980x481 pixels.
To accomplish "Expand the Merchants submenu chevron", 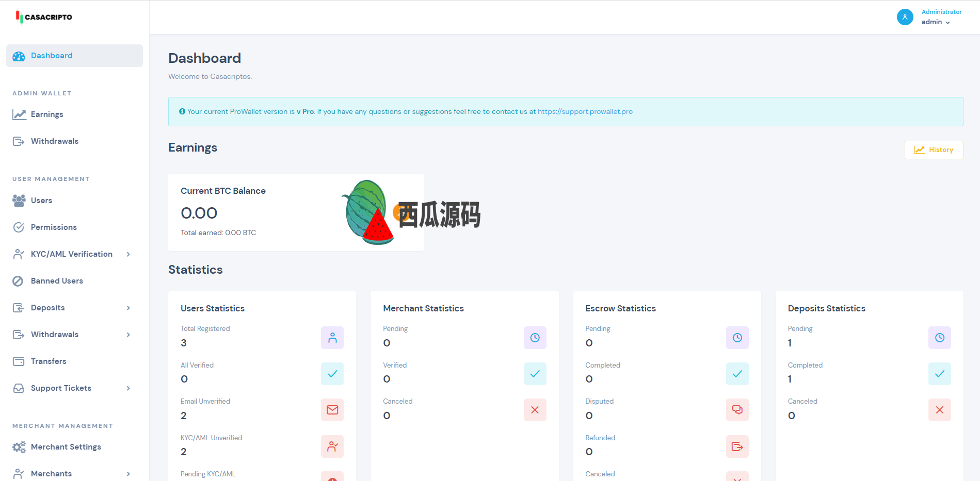I will (x=128, y=474).
